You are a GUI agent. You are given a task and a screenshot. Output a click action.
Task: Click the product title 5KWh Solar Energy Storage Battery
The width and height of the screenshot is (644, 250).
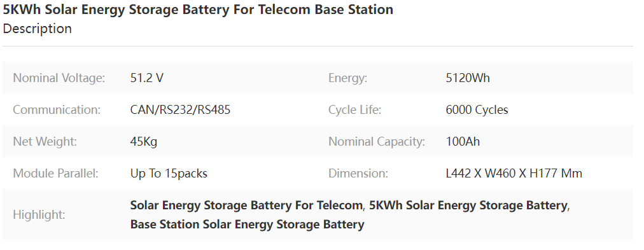[198, 10]
